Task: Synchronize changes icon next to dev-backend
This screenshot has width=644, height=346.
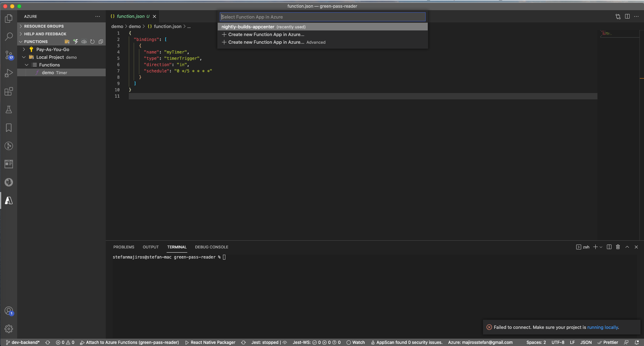Action: coord(48,343)
